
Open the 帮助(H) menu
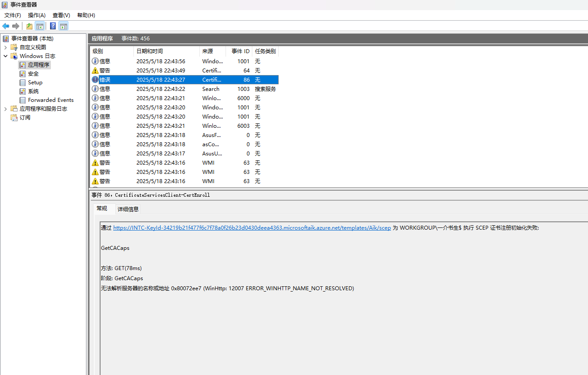[86, 15]
